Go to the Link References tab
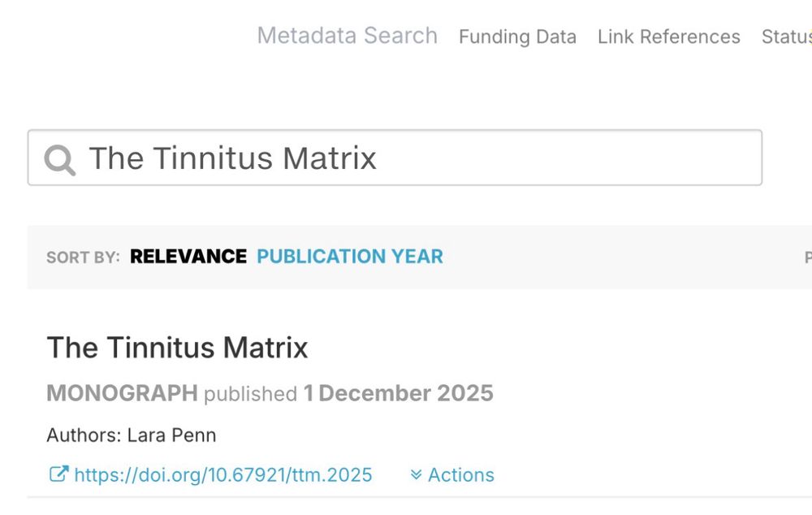The image size is (812, 515). 668,37
